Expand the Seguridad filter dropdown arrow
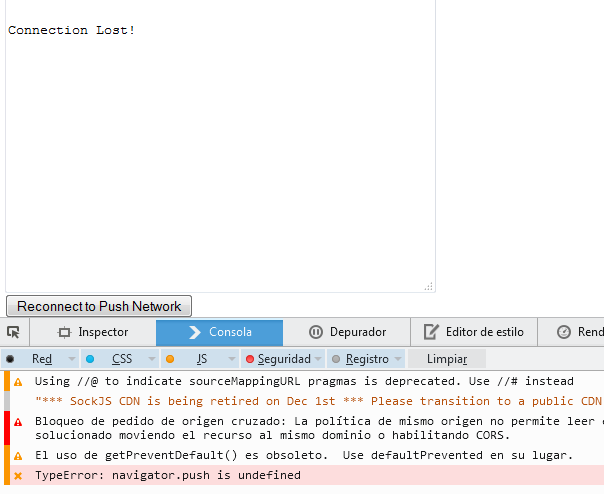This screenshot has height=494, width=604. coord(318,359)
